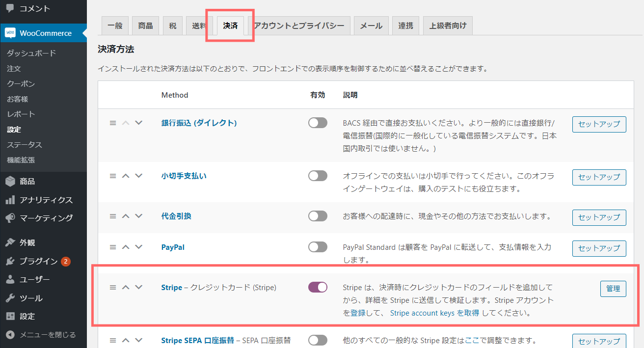Move 代金引換 up with its up arrow
This screenshot has width=644, height=348.
(126, 216)
